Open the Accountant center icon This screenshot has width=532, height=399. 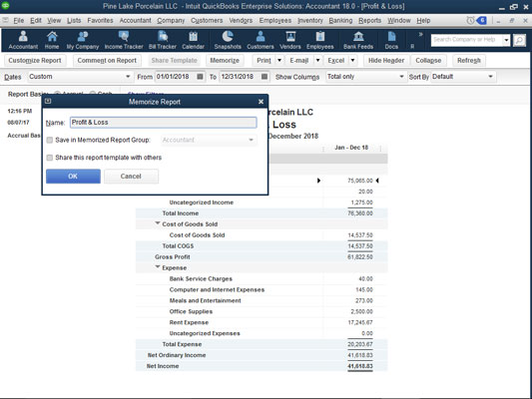tap(23, 40)
